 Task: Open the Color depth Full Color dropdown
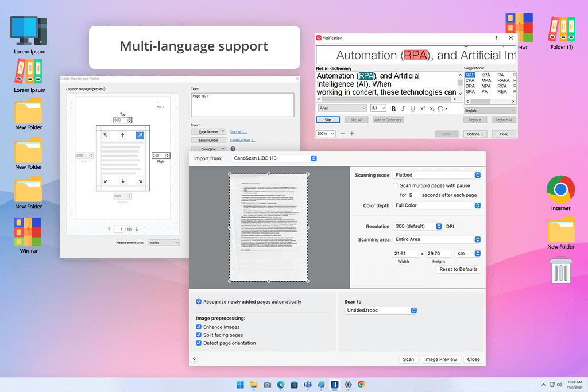click(437, 205)
